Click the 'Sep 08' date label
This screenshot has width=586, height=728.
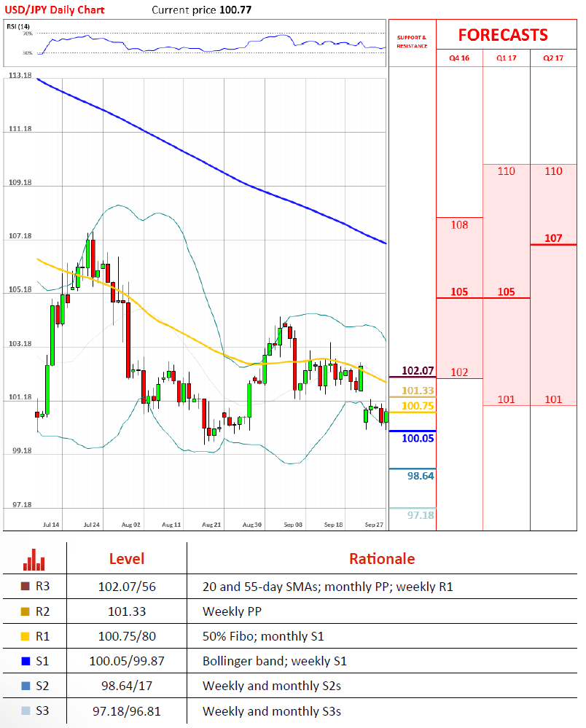click(293, 525)
